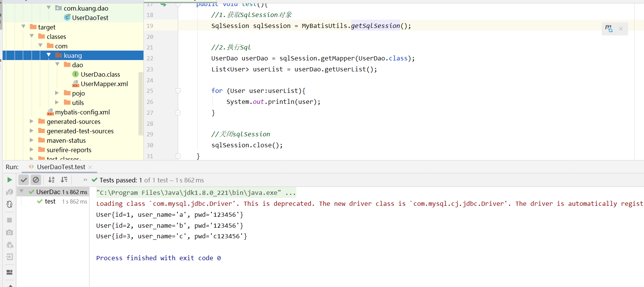Toggle Show Ignored tests button
This screenshot has height=287, width=644.
click(36, 180)
